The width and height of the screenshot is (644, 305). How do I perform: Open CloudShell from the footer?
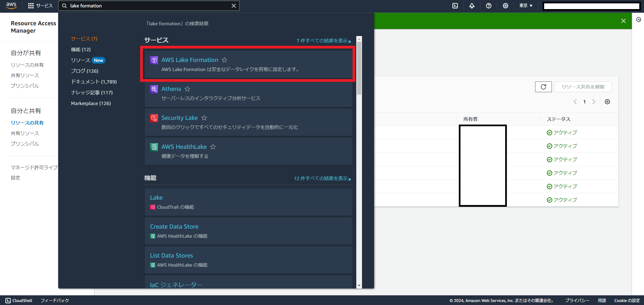click(19, 301)
